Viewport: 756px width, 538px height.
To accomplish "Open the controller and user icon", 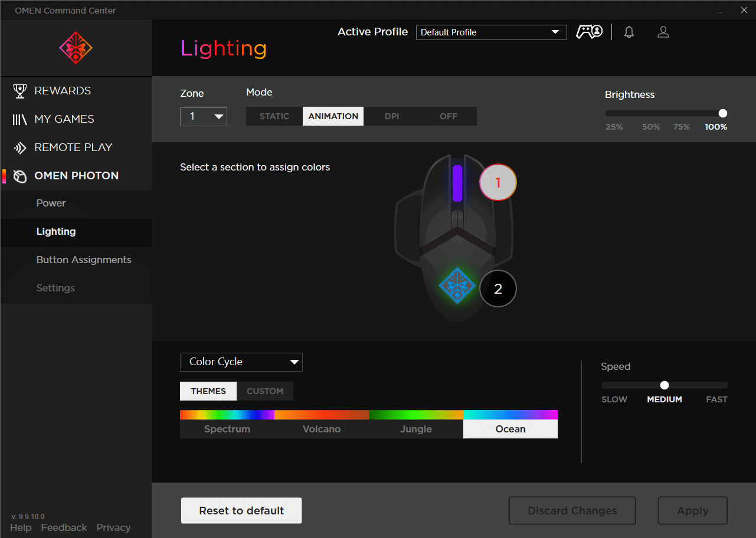I will [x=589, y=32].
